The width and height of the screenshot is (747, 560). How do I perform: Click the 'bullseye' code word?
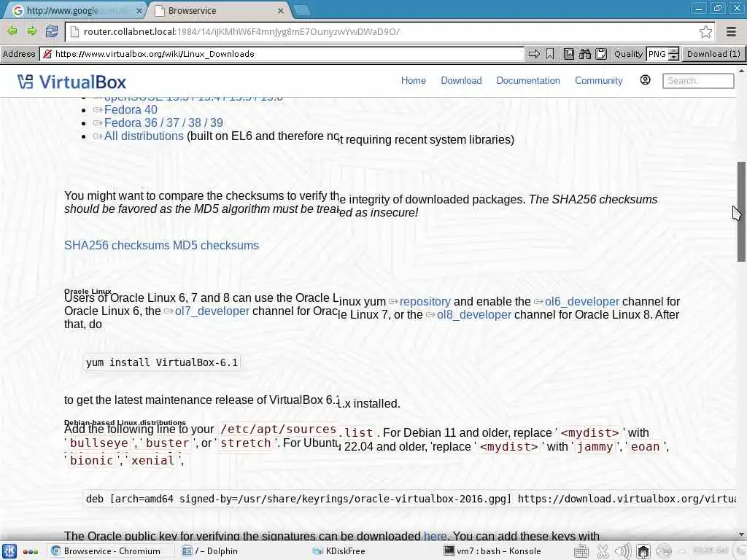[x=99, y=443]
